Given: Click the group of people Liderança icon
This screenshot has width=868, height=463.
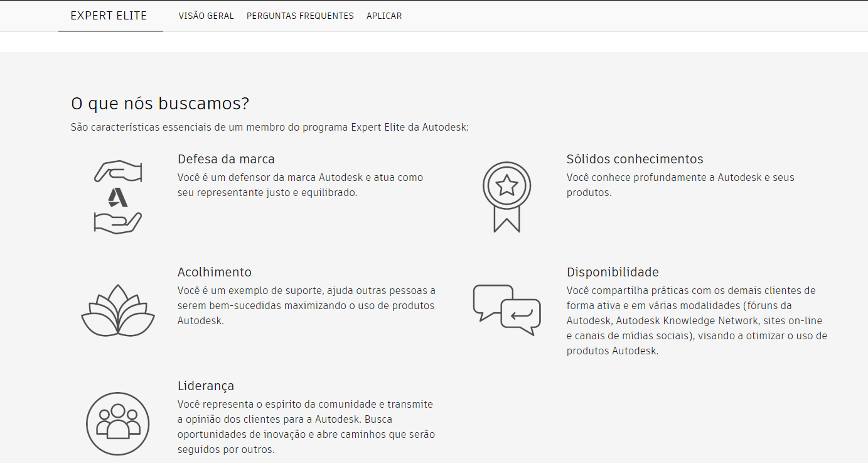Looking at the screenshot, I should [x=118, y=423].
